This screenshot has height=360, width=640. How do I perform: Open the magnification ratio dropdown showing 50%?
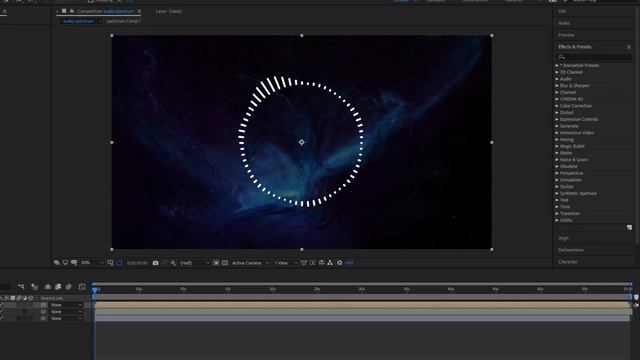point(92,263)
